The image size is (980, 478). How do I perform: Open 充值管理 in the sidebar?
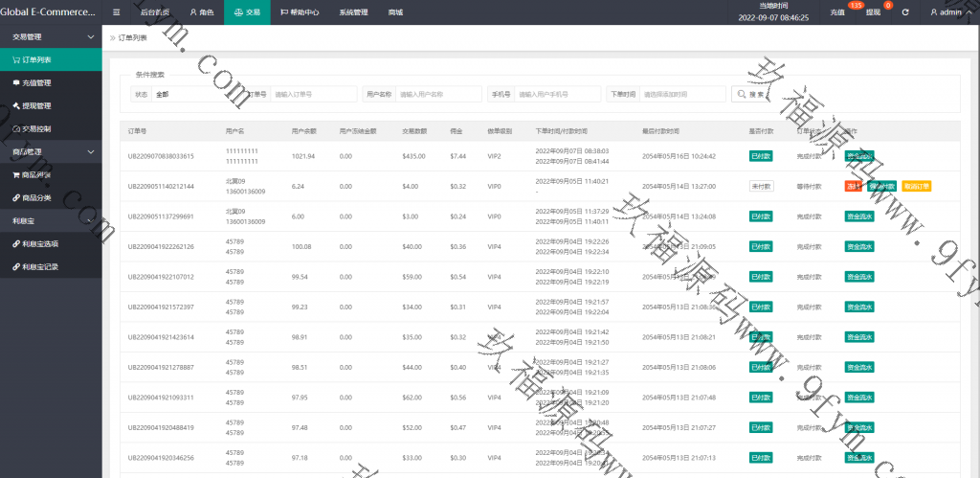37,82
